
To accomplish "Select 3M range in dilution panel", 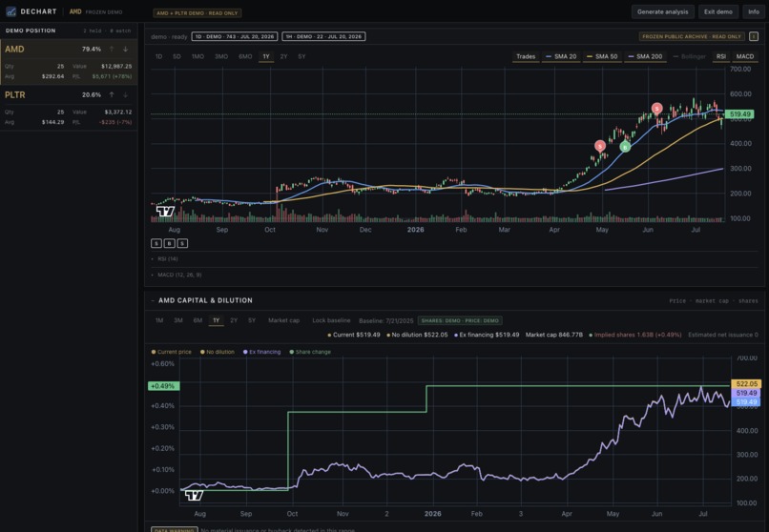I will (178, 320).
